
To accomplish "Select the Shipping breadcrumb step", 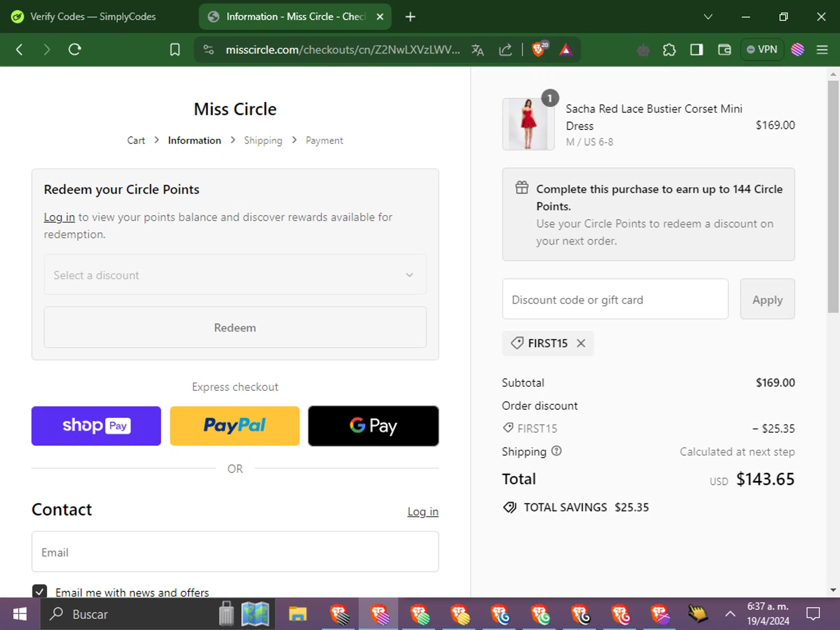I will 263,141.
